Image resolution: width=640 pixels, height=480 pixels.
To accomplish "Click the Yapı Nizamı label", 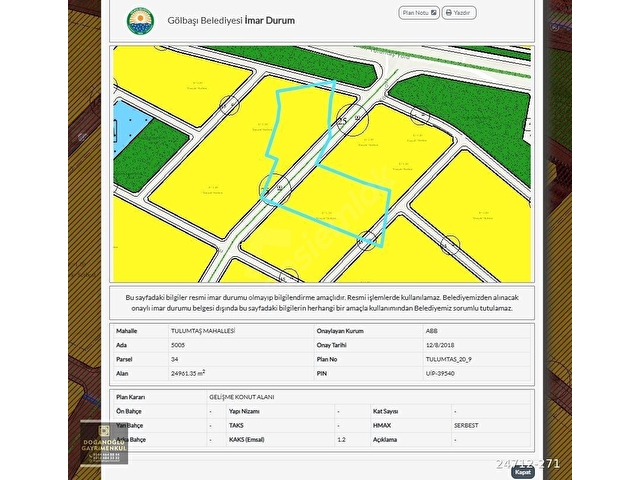I will 244,411.
